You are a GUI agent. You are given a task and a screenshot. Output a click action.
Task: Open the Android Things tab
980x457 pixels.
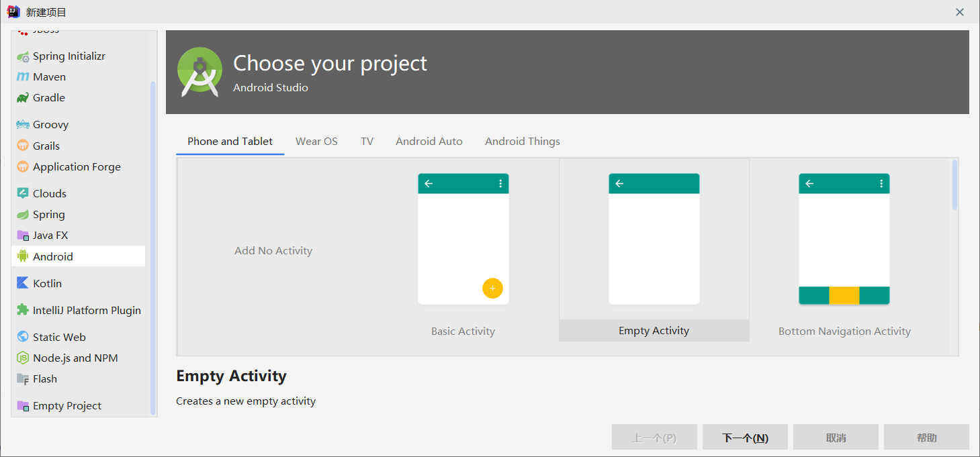523,142
